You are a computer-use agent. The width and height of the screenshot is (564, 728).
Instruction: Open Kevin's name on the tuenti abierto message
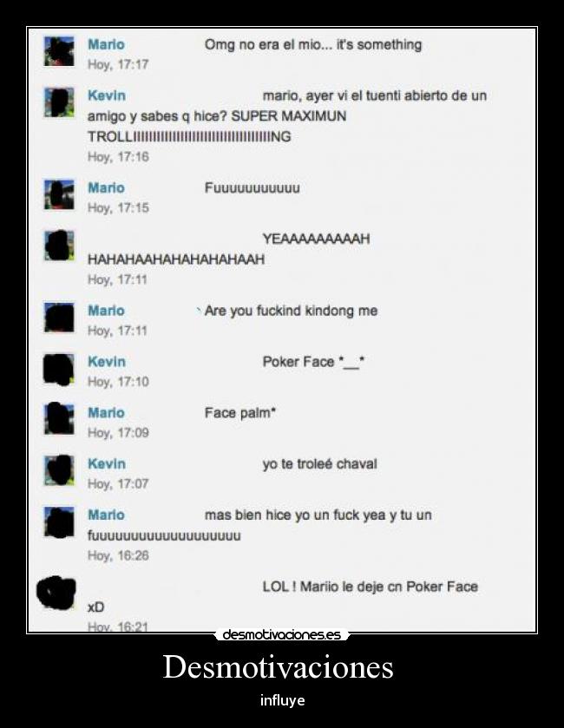pyautogui.click(x=107, y=95)
